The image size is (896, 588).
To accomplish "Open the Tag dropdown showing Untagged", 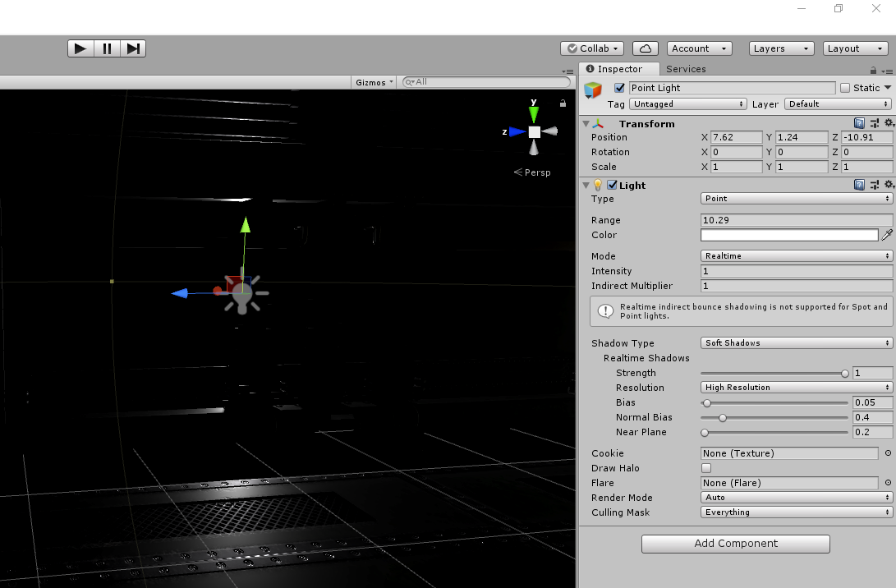I will coord(688,104).
